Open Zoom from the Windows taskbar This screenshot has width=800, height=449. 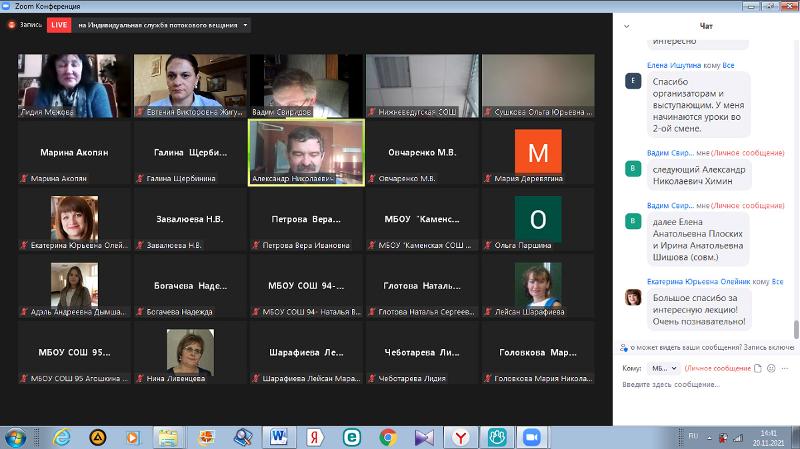click(x=530, y=437)
